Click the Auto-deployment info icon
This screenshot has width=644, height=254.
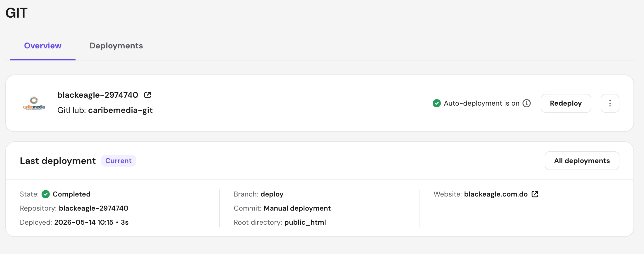point(527,103)
